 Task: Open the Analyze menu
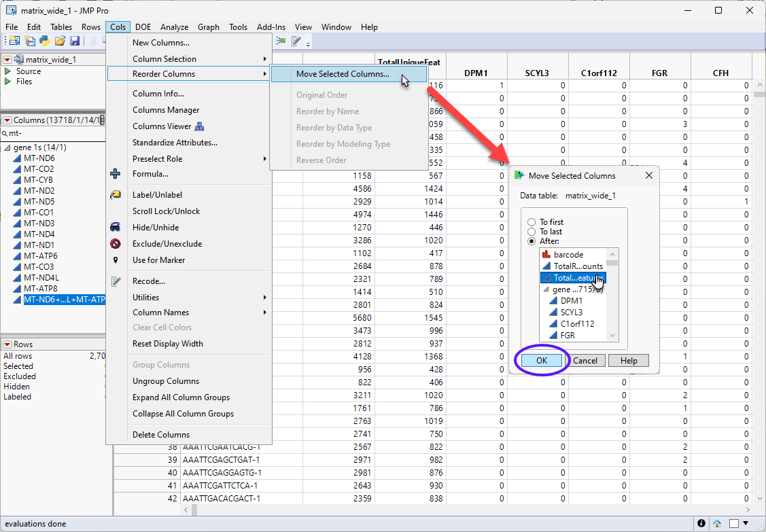174,27
